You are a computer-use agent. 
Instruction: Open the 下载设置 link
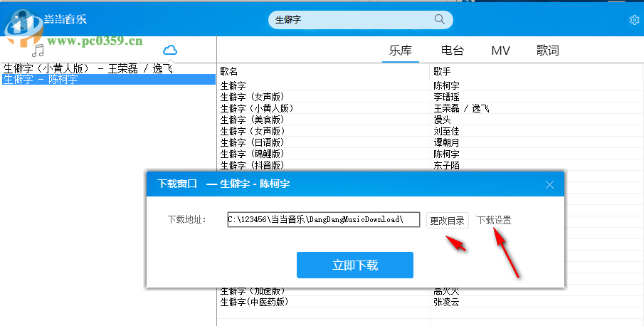pyautogui.click(x=494, y=220)
